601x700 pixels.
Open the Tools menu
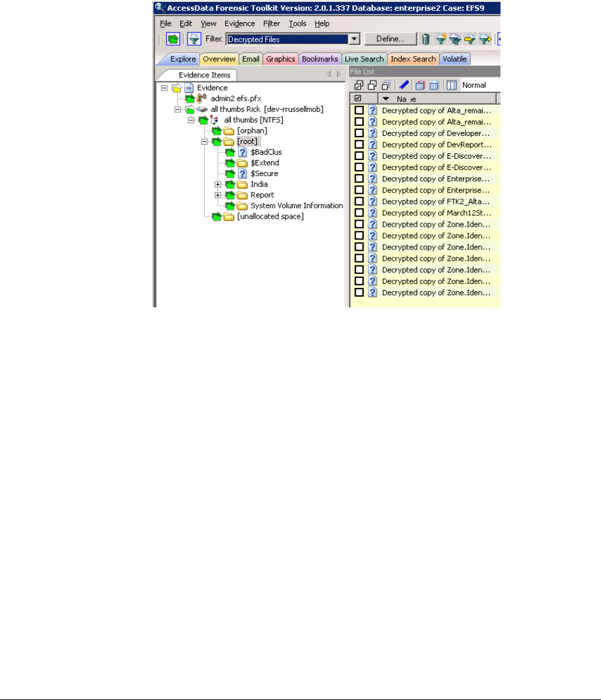point(297,23)
